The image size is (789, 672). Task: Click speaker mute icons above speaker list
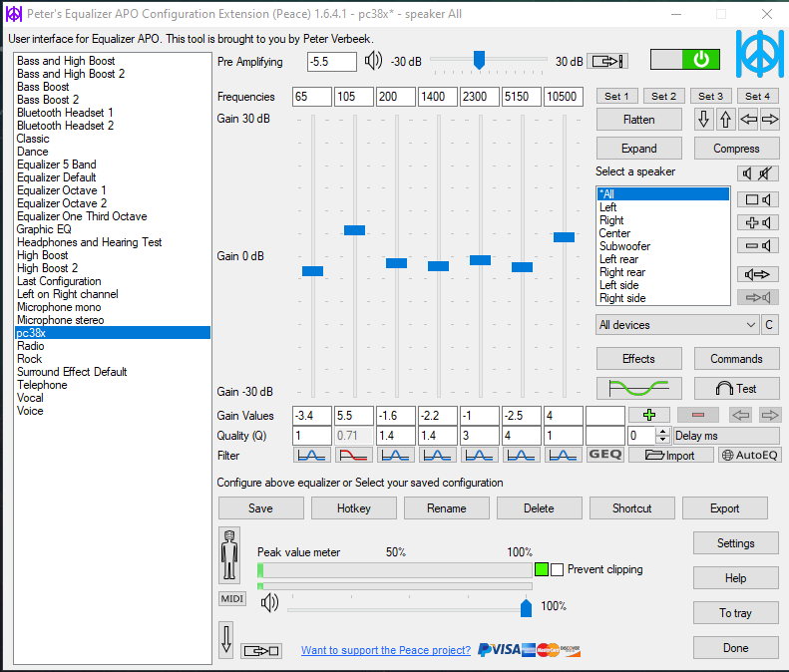coord(758,173)
